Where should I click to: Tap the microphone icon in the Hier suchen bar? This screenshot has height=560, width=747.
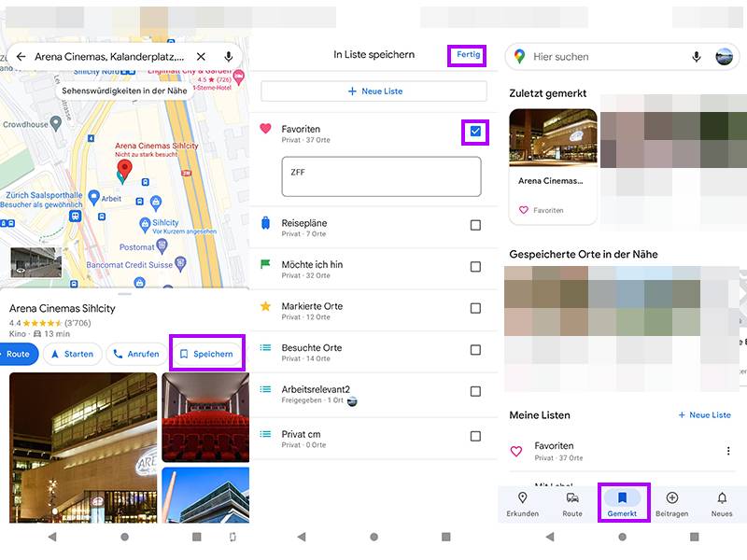[696, 57]
